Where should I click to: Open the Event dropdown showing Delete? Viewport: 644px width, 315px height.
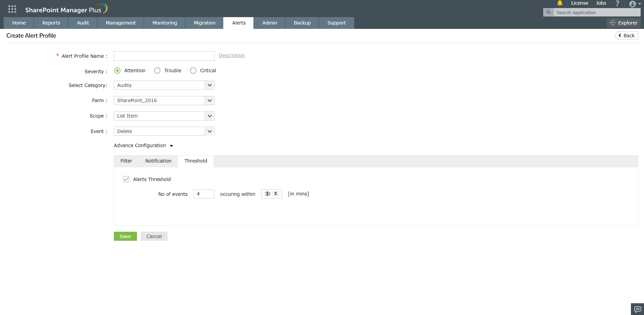(209, 131)
